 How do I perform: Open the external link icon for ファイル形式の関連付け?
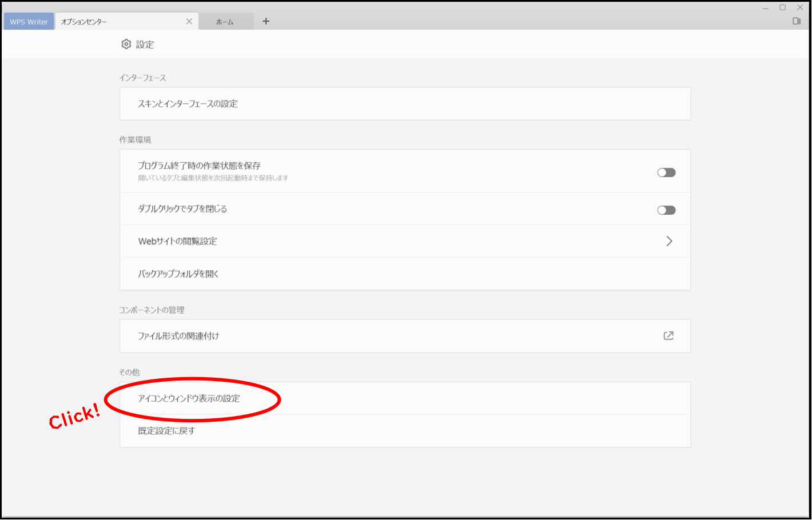tap(668, 335)
